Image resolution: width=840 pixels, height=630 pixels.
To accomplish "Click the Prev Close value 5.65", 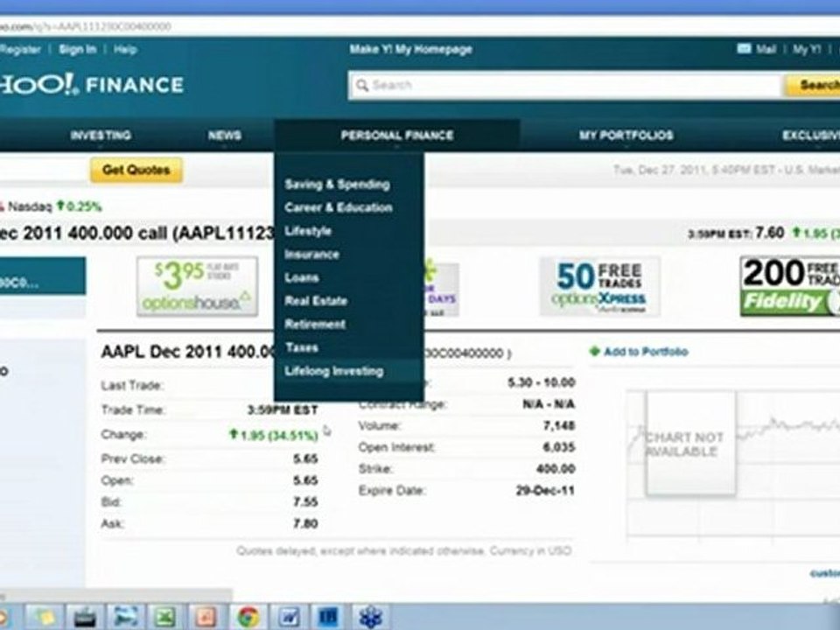I will click(305, 459).
